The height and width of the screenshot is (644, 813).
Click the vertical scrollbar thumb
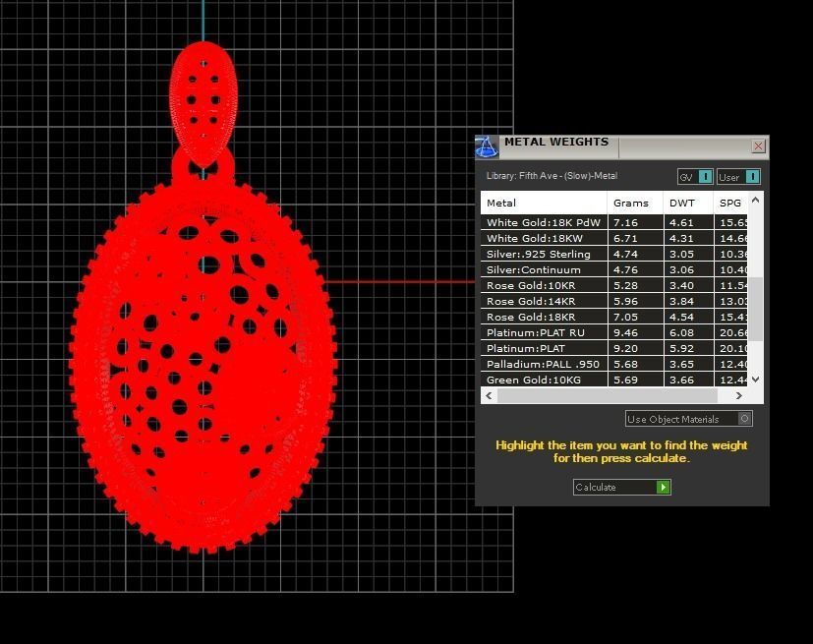[x=757, y=309]
